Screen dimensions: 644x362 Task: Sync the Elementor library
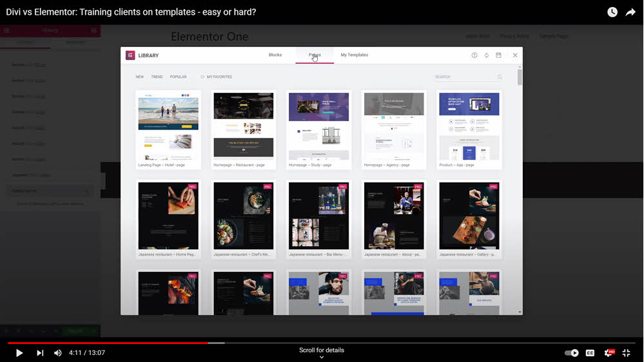(487, 55)
